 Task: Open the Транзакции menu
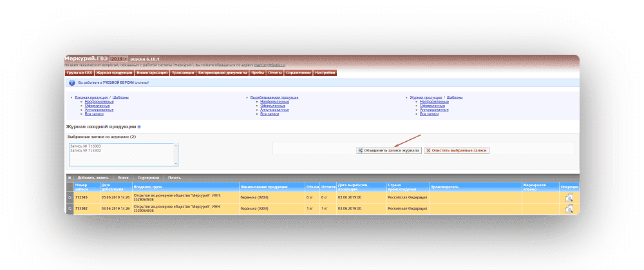(182, 73)
